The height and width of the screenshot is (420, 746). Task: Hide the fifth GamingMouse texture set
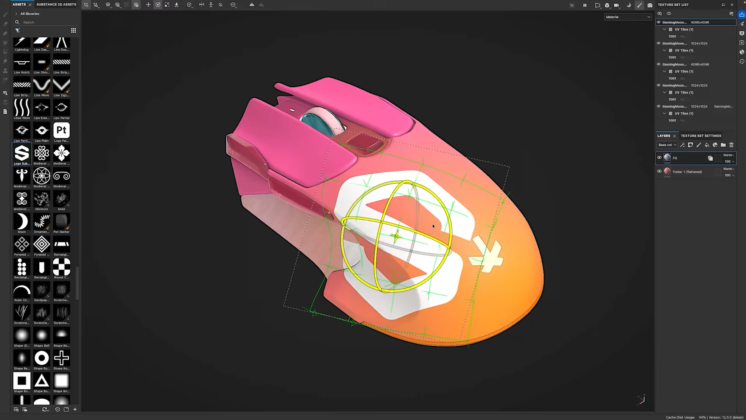tap(659, 107)
